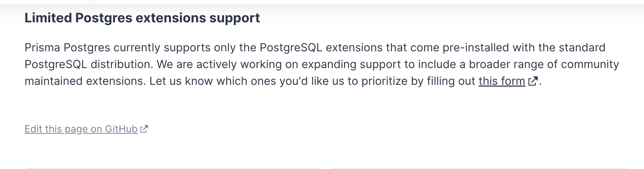Click the external-link icon beside the GitHub link
644x169 pixels.
tap(144, 129)
